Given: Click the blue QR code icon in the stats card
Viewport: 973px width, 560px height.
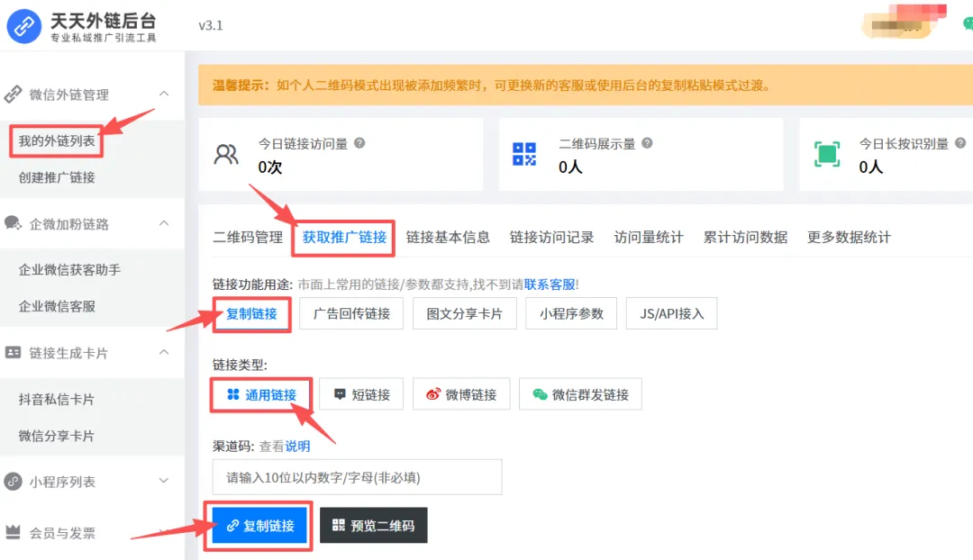Looking at the screenshot, I should pos(524,154).
